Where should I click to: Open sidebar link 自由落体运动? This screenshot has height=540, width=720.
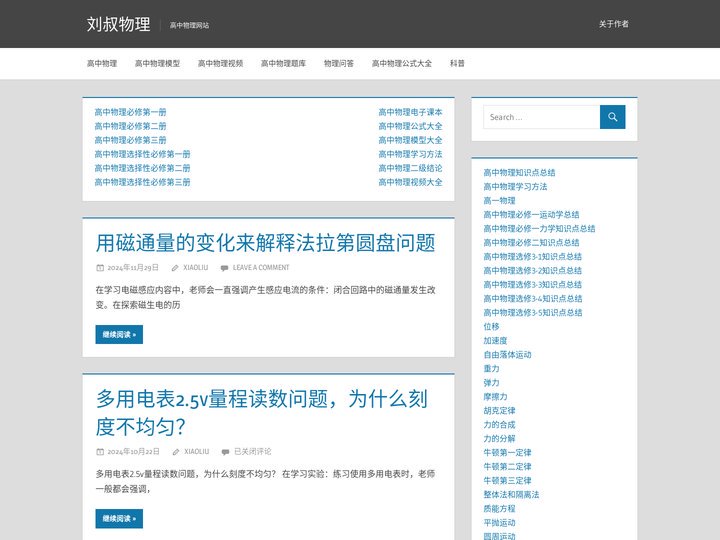tap(507, 354)
